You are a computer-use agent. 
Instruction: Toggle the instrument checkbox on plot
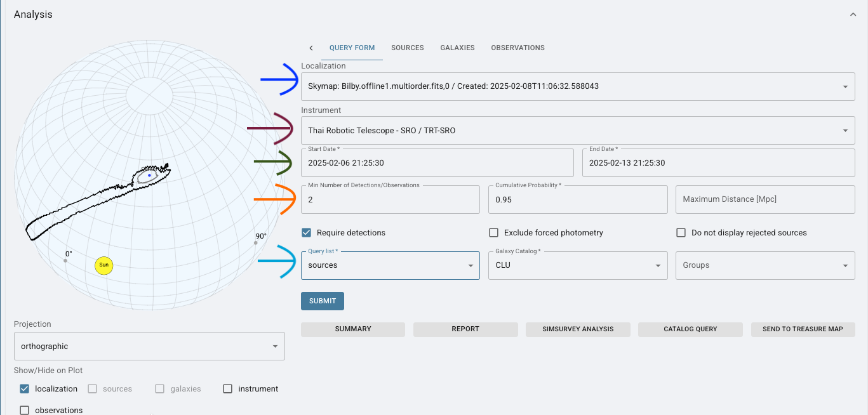(x=227, y=389)
